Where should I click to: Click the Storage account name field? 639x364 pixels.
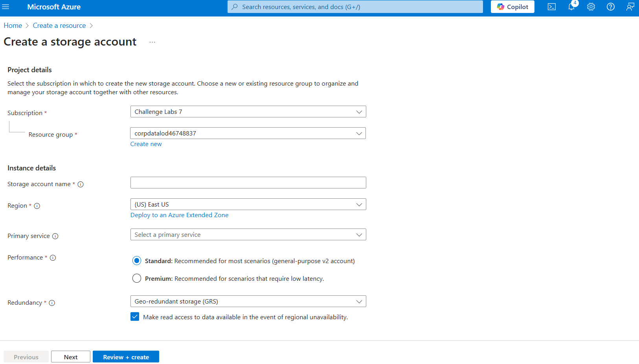pos(248,183)
